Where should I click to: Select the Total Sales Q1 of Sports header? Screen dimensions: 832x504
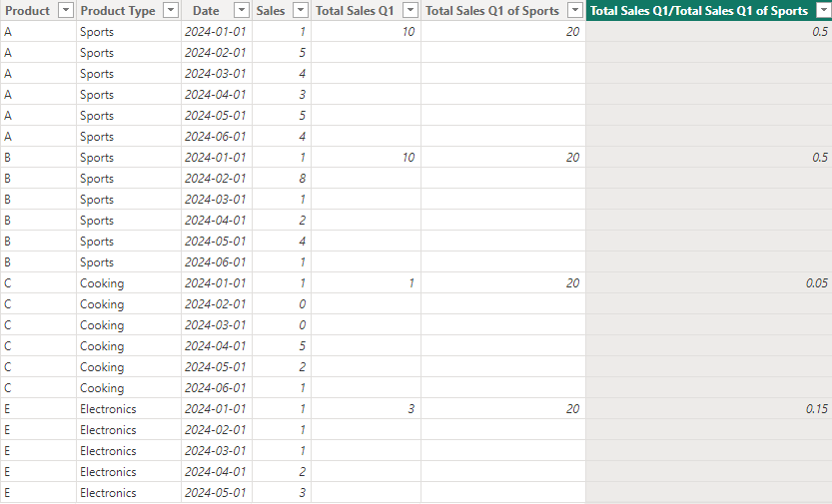tap(492, 11)
